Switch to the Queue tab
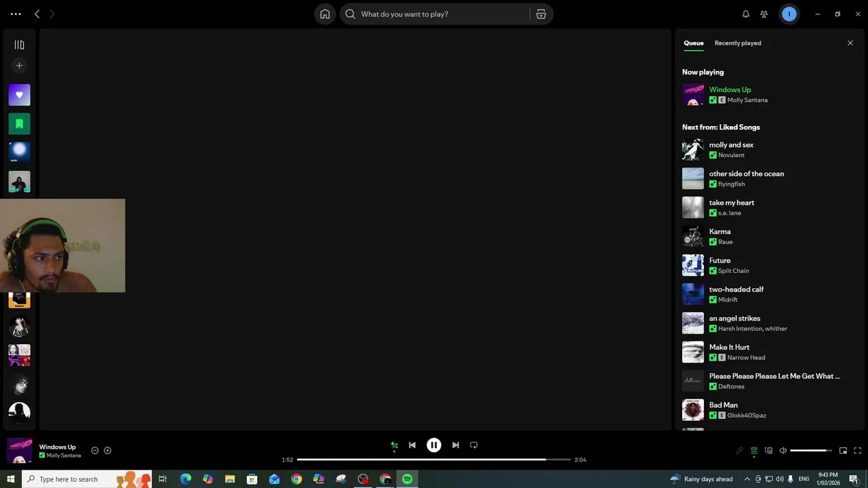 pos(693,43)
